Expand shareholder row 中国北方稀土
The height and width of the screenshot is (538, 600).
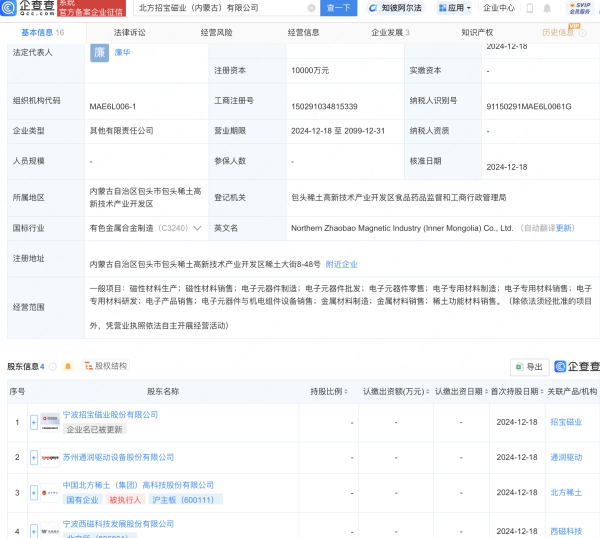34,493
